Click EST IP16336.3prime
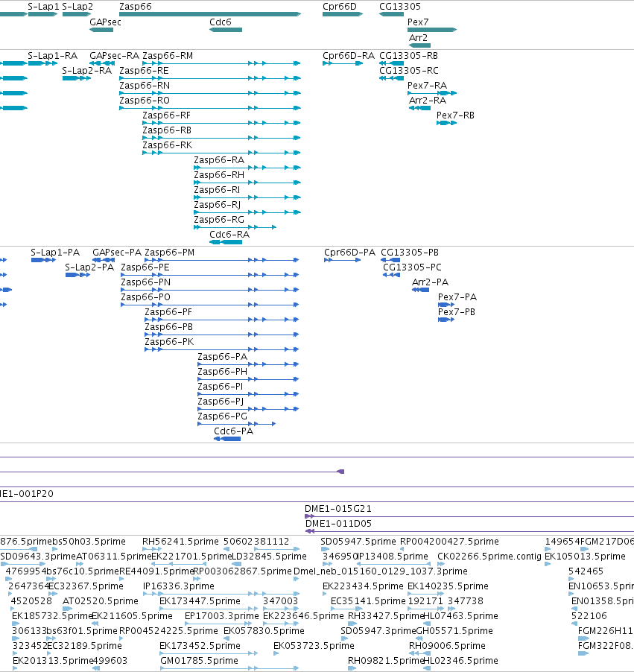The image size is (634, 672). [x=179, y=586]
